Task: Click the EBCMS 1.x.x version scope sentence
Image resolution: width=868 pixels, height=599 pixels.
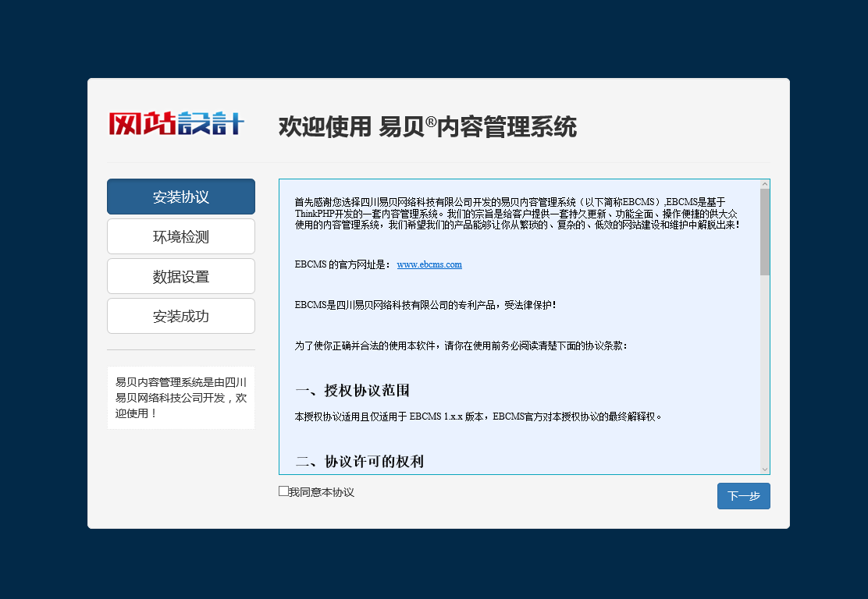Action: click(478, 416)
